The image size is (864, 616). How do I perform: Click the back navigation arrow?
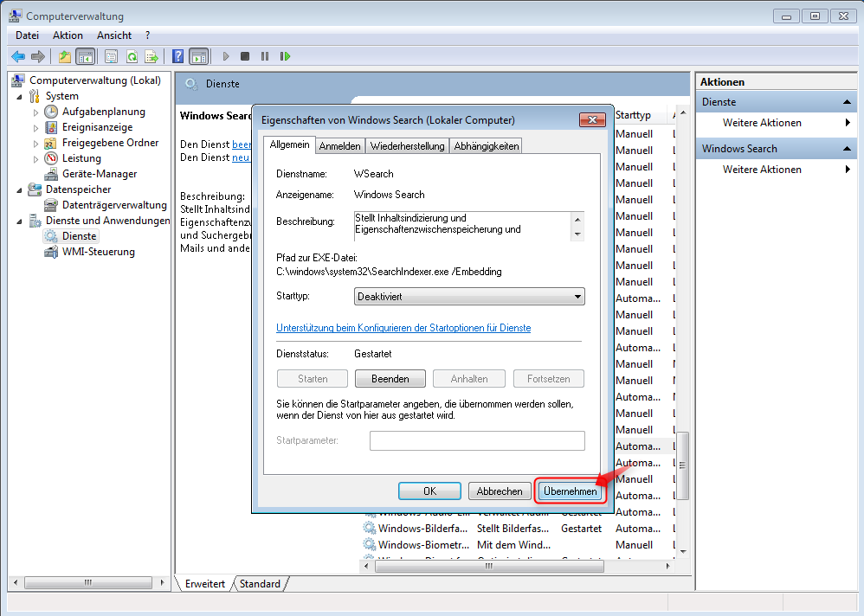17,55
